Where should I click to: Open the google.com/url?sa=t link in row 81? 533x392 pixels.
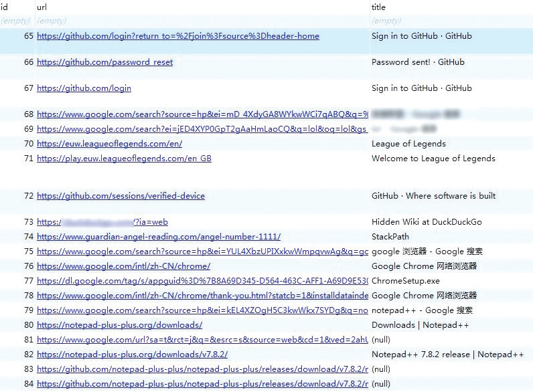click(x=203, y=340)
